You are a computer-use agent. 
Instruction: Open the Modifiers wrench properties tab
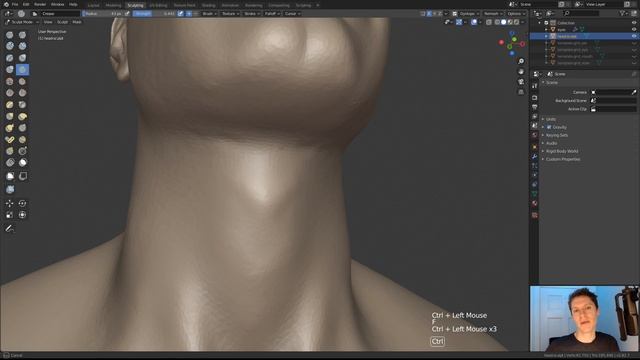pos(535,156)
